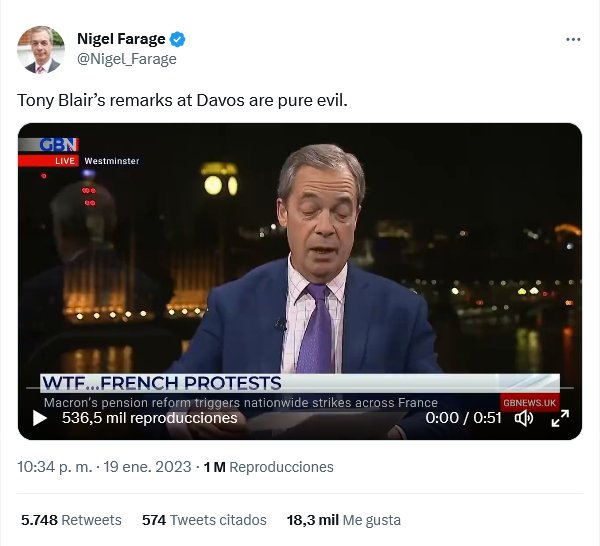
Task: Mute the video with the speaker icon
Action: pyautogui.click(x=523, y=418)
